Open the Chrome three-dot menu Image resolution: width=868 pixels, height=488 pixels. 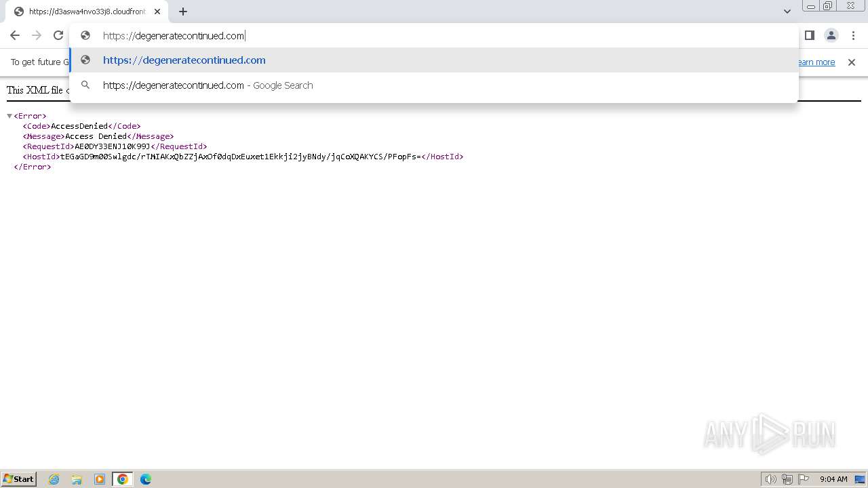pos(853,35)
